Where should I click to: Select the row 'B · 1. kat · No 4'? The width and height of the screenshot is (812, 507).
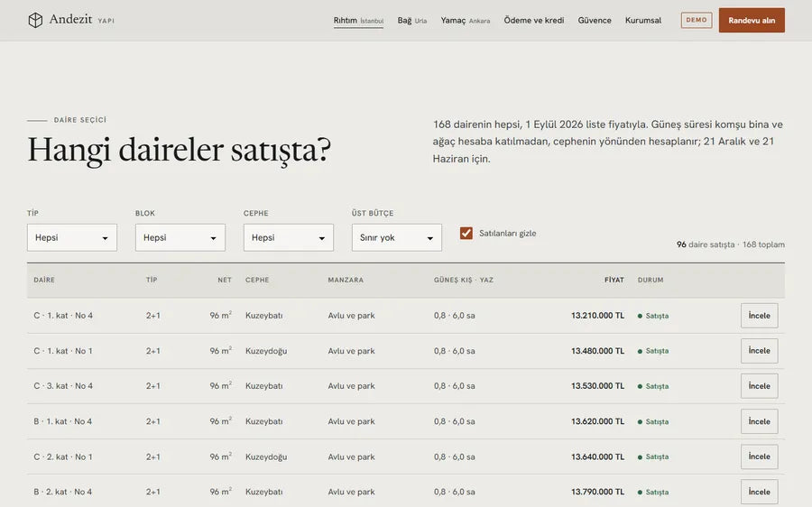click(x=406, y=421)
